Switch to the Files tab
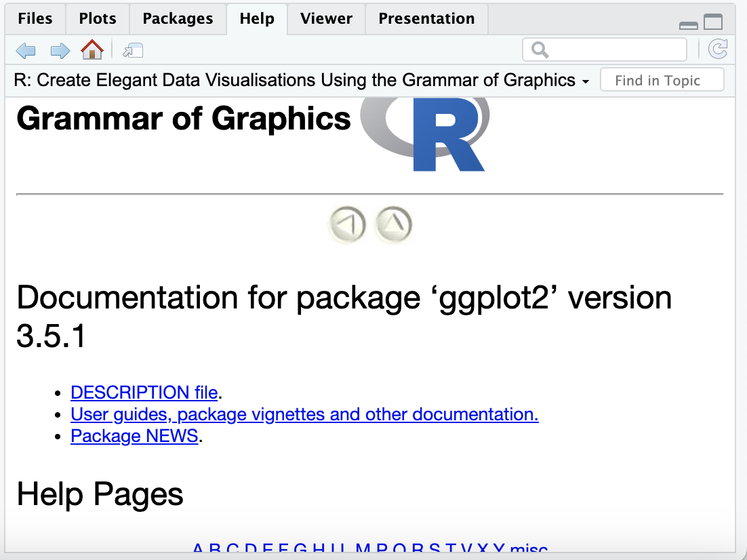The width and height of the screenshot is (747, 560). (35, 18)
